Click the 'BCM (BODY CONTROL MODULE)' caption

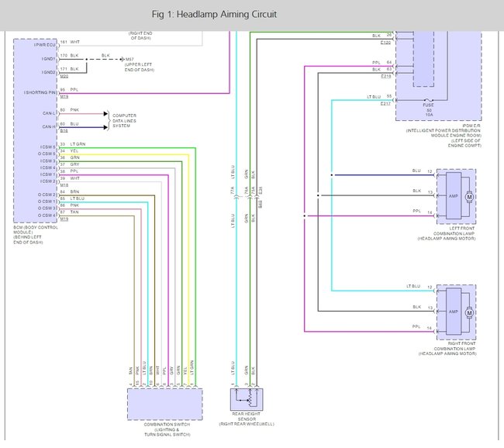36,229
